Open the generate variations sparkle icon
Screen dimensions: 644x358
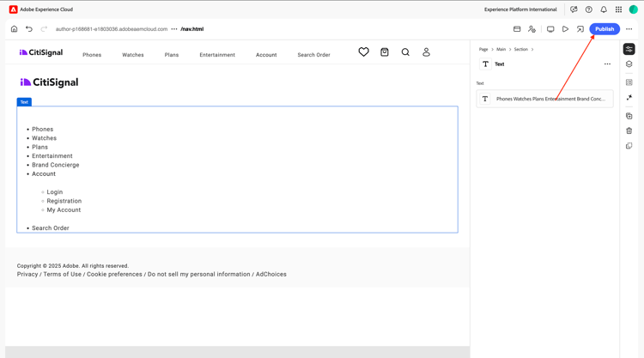pyautogui.click(x=629, y=97)
